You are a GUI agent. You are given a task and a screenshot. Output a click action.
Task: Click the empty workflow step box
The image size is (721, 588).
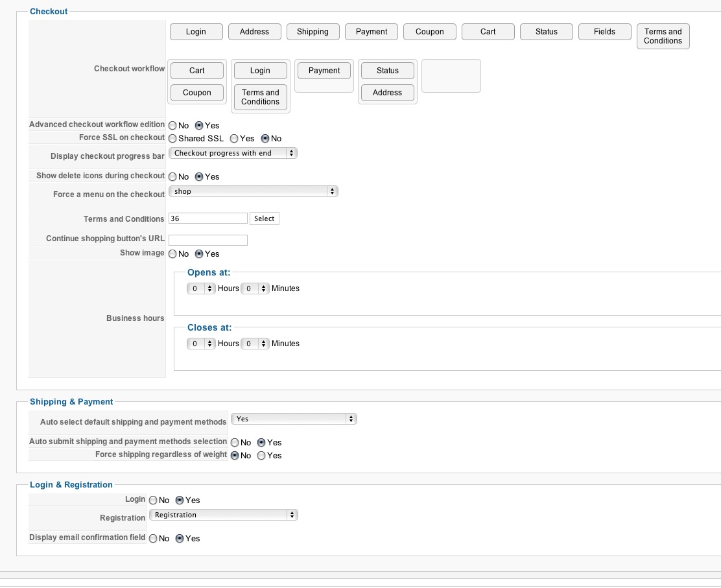[451, 76]
